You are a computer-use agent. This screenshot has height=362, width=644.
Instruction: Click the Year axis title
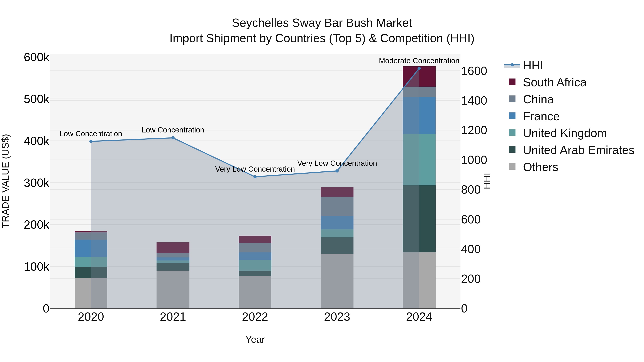point(255,339)
